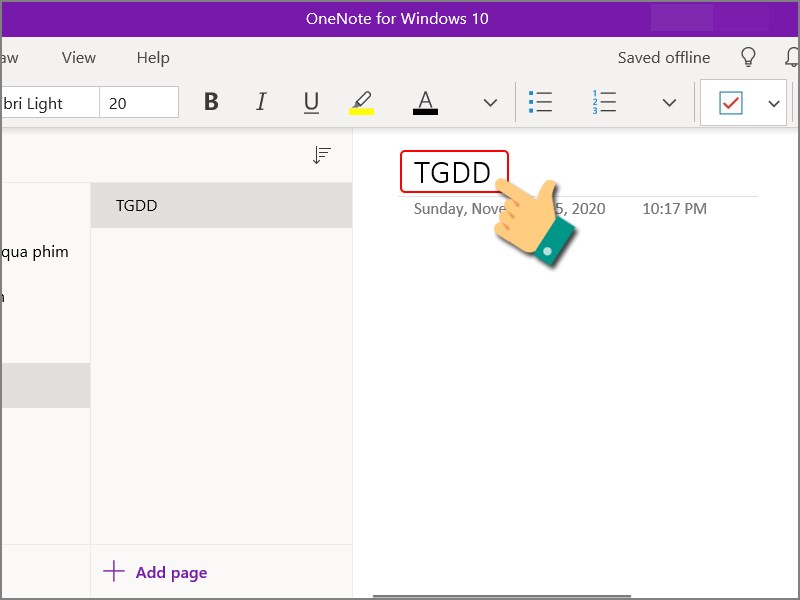Viewport: 800px width, 600px height.
Task: Toggle Italic formatting
Action: (x=261, y=102)
